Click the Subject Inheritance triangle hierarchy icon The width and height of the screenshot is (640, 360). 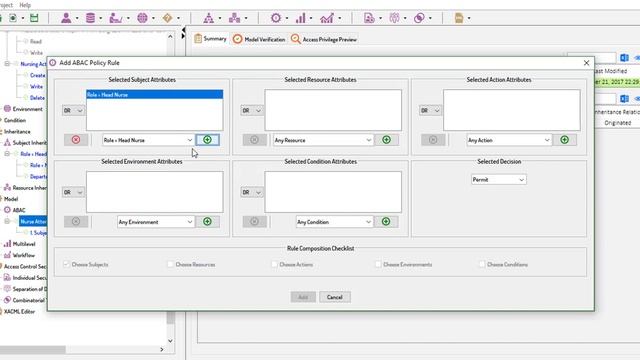tap(209, 18)
